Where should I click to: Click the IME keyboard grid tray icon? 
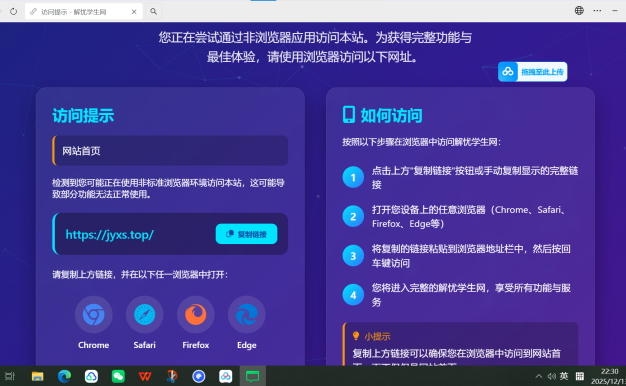(580, 376)
